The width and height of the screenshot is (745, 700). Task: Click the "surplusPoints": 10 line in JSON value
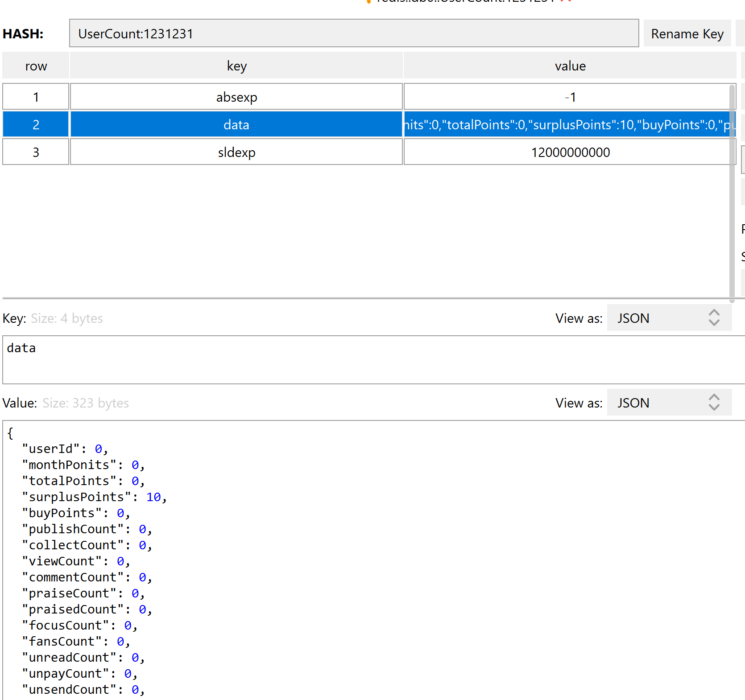pos(95,497)
